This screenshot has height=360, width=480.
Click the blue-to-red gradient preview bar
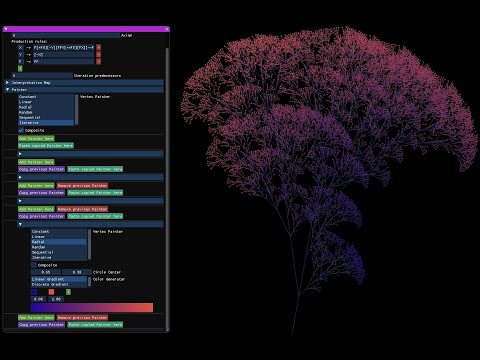coord(92,308)
